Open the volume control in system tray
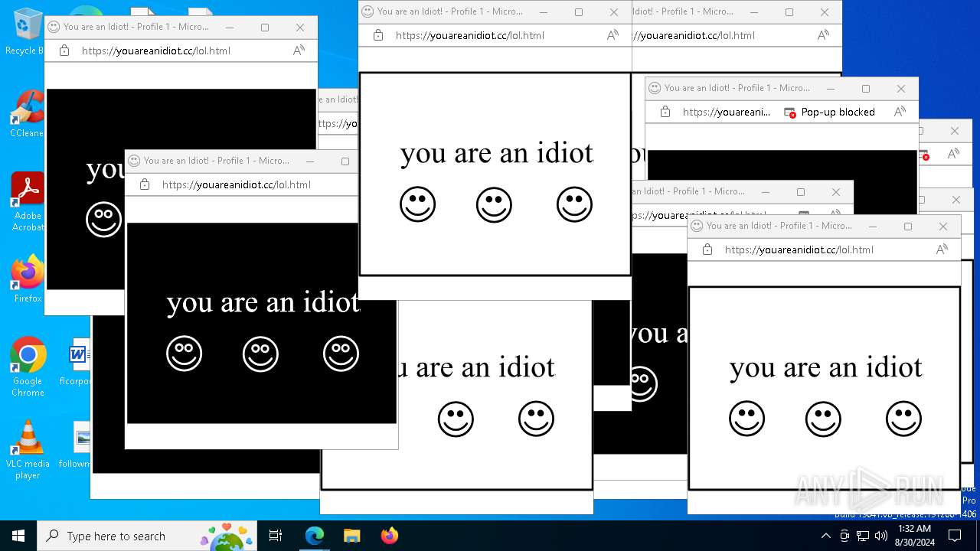980x551 pixels. tap(881, 536)
